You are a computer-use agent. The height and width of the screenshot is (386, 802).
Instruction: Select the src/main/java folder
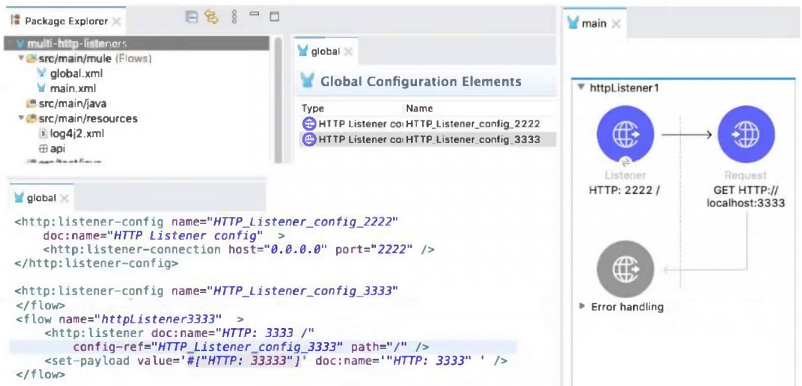[72, 103]
